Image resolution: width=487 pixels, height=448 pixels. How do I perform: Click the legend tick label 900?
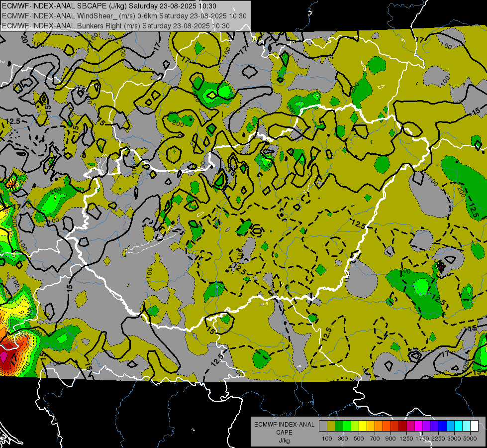[390, 439]
